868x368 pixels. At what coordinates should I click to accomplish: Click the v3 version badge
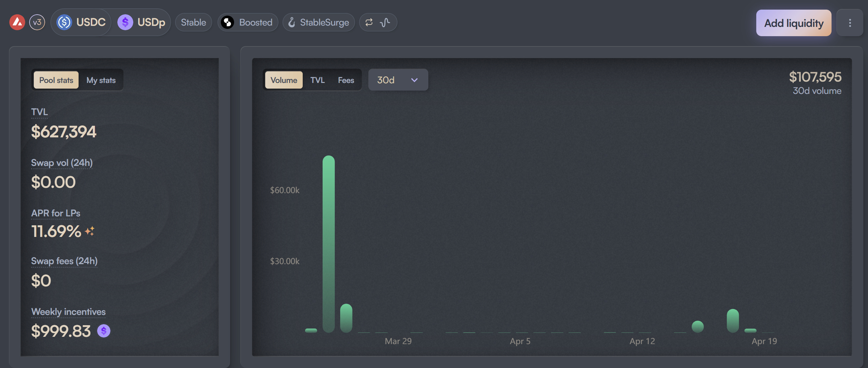pyautogui.click(x=37, y=23)
